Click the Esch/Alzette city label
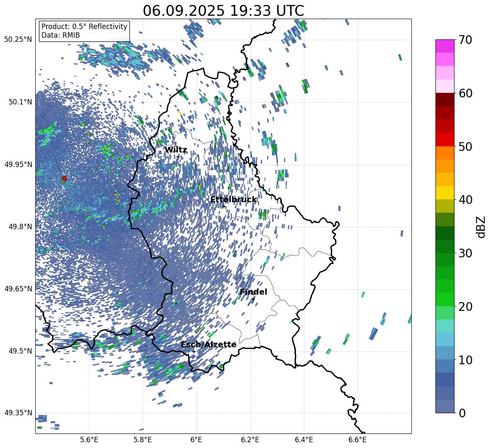Image resolution: width=491 pixels, height=448 pixels. point(209,345)
